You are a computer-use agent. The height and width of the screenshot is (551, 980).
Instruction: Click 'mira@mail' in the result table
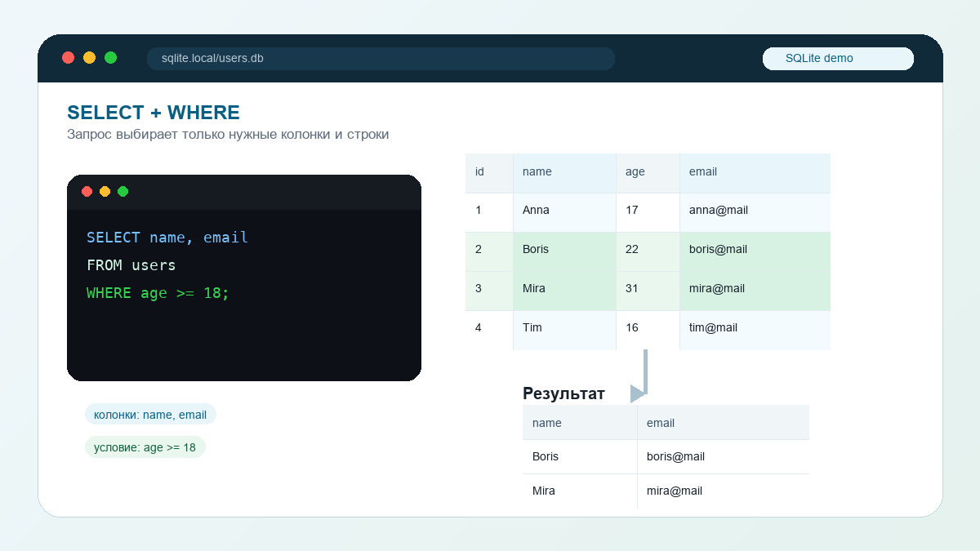click(724, 491)
